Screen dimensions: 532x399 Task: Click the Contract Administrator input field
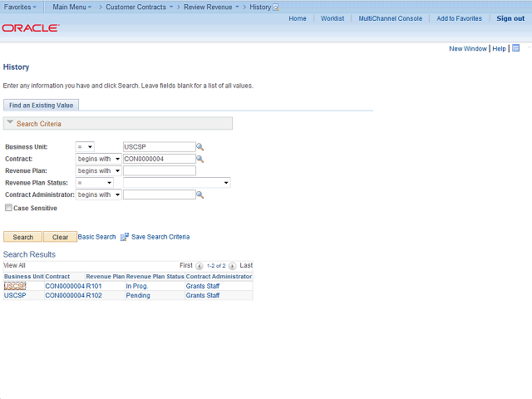tap(159, 195)
